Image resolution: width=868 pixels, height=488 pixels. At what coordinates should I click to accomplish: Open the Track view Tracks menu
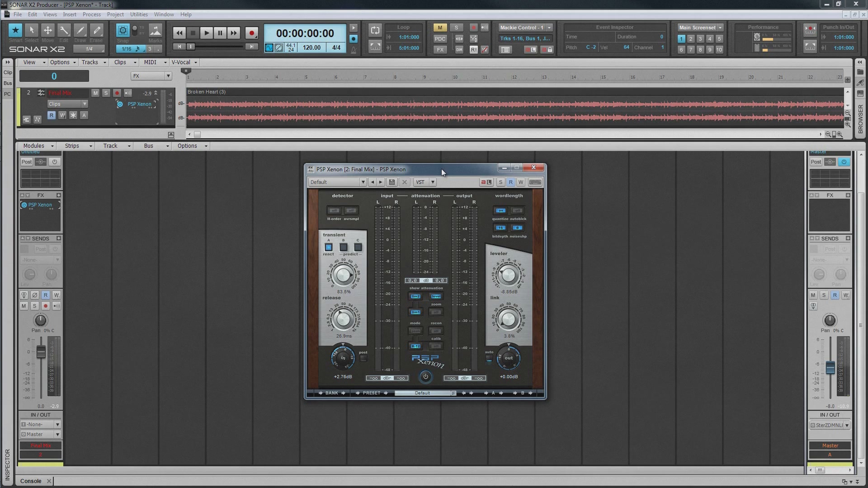click(x=94, y=62)
